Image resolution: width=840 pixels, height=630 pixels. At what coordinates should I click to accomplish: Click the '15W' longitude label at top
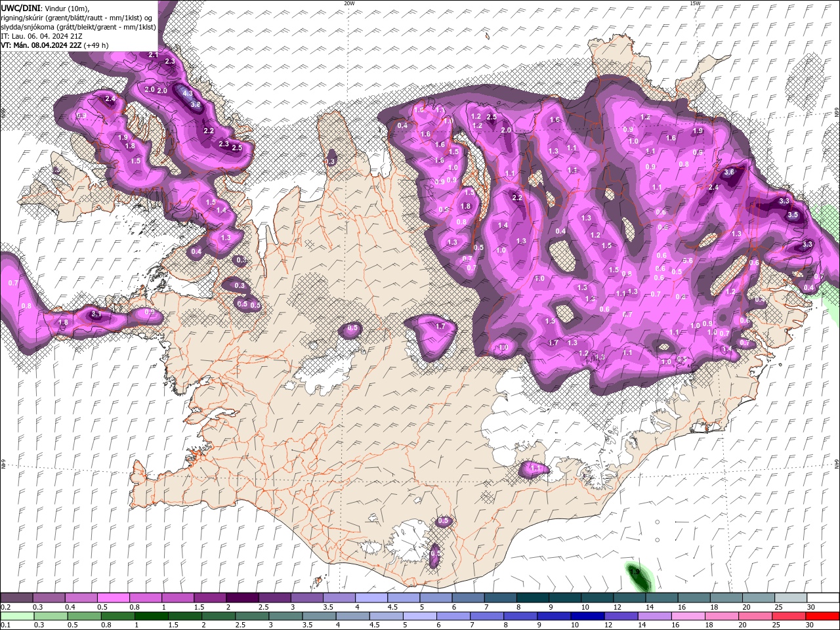[695, 3]
